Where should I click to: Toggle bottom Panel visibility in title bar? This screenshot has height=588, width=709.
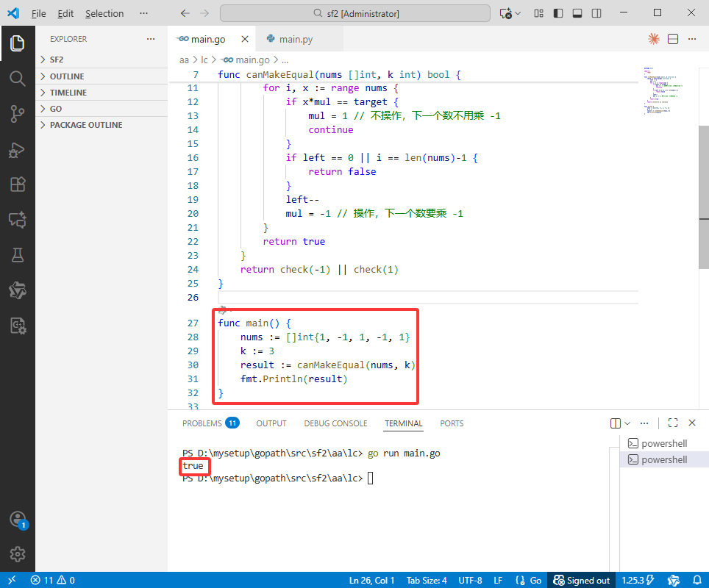pyautogui.click(x=577, y=13)
